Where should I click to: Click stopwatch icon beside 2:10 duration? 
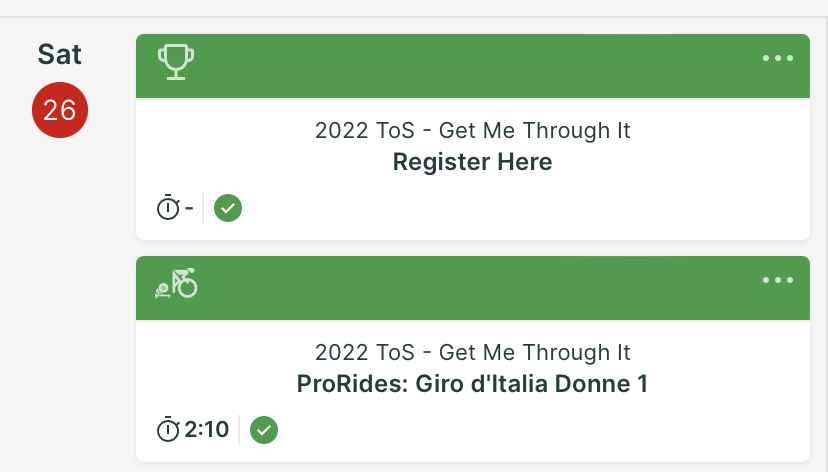pos(168,430)
